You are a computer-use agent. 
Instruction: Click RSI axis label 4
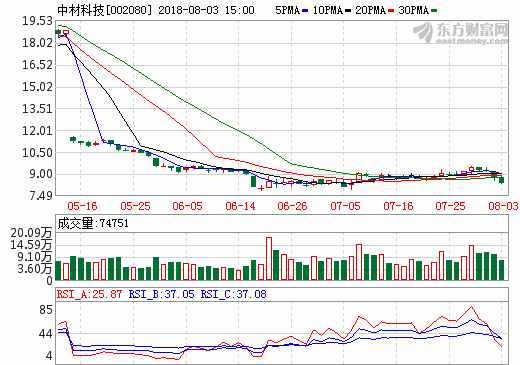(x=49, y=356)
